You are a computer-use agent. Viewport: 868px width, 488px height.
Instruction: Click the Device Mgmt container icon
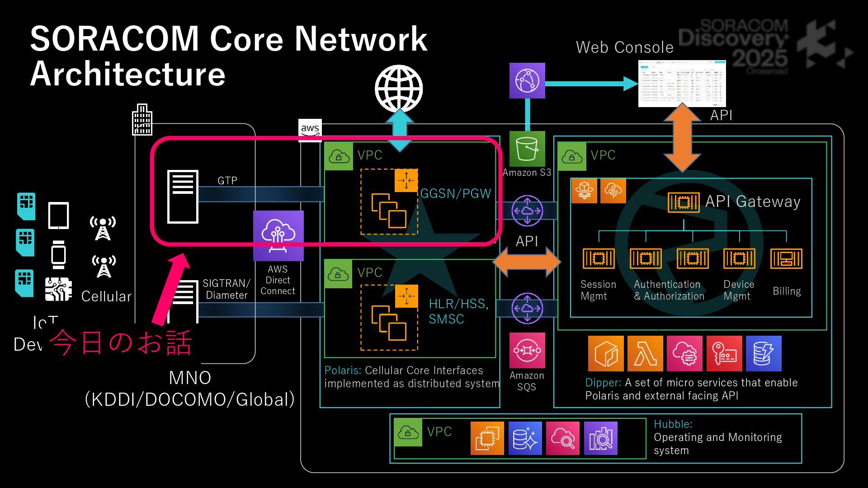coord(739,258)
